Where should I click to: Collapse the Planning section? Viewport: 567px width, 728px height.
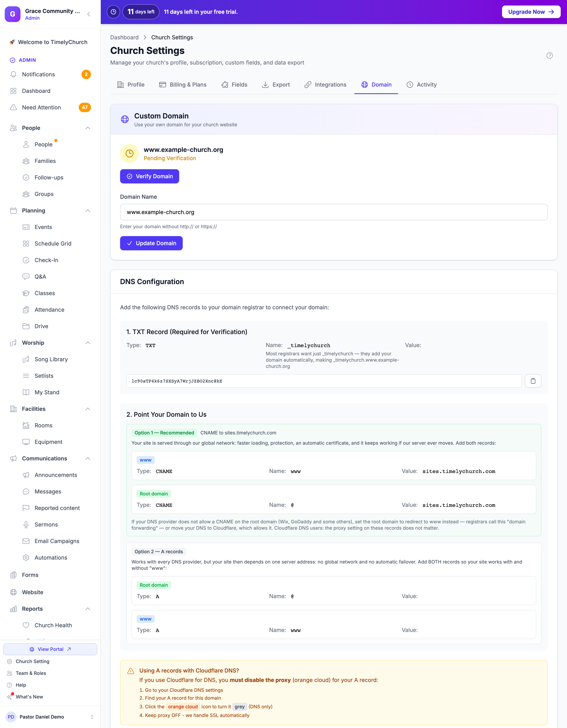88,211
